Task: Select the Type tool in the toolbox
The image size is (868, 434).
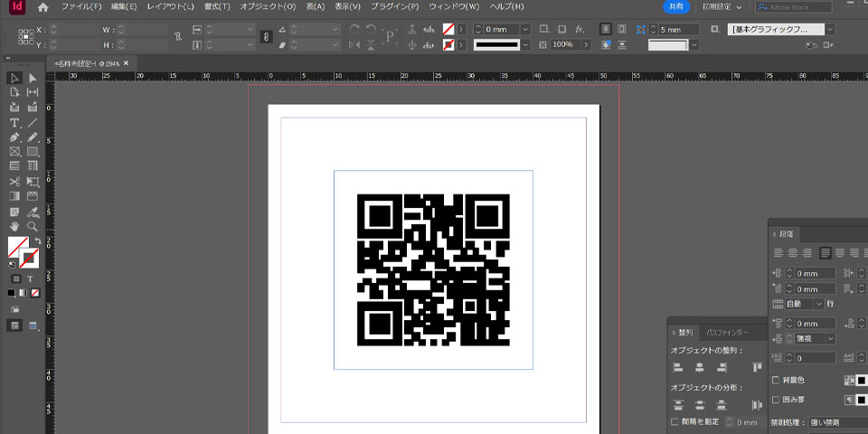Action: tap(14, 122)
